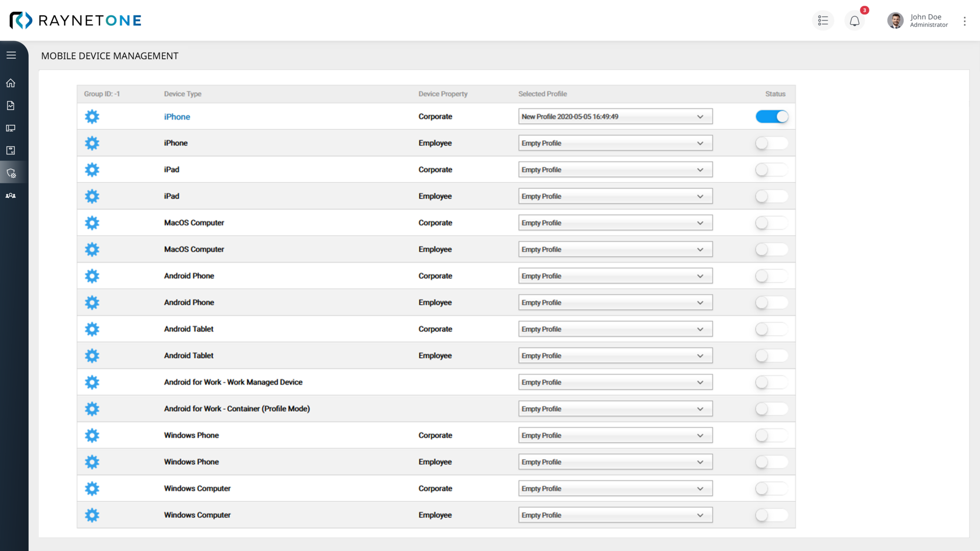Click the Selected Profile column header
The image size is (980, 551).
pyautogui.click(x=543, y=94)
